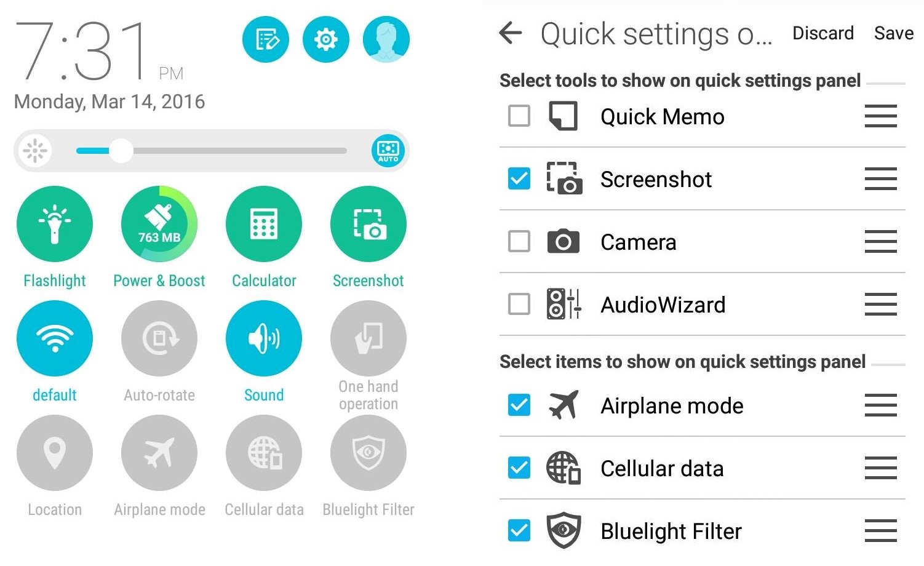Grab the AudioWizard reorder handle
924x566 pixels.
(x=881, y=304)
